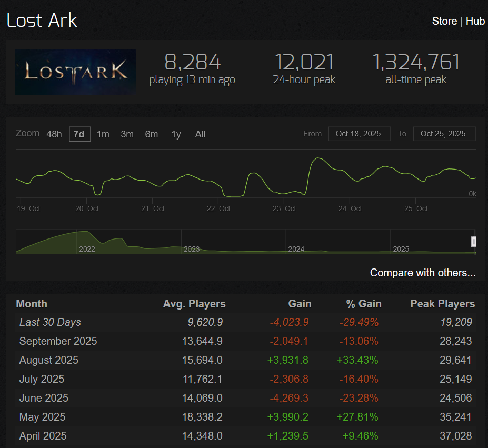Click the 25. Oct axis label
The height and width of the screenshot is (448, 488).
pos(416,208)
